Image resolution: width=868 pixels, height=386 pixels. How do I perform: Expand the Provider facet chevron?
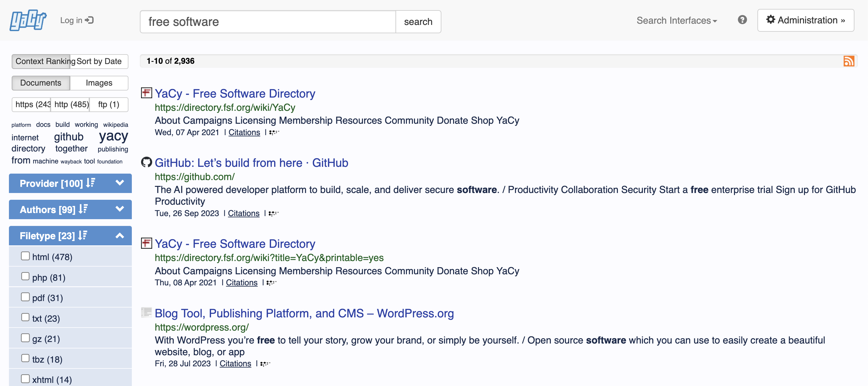coord(120,183)
